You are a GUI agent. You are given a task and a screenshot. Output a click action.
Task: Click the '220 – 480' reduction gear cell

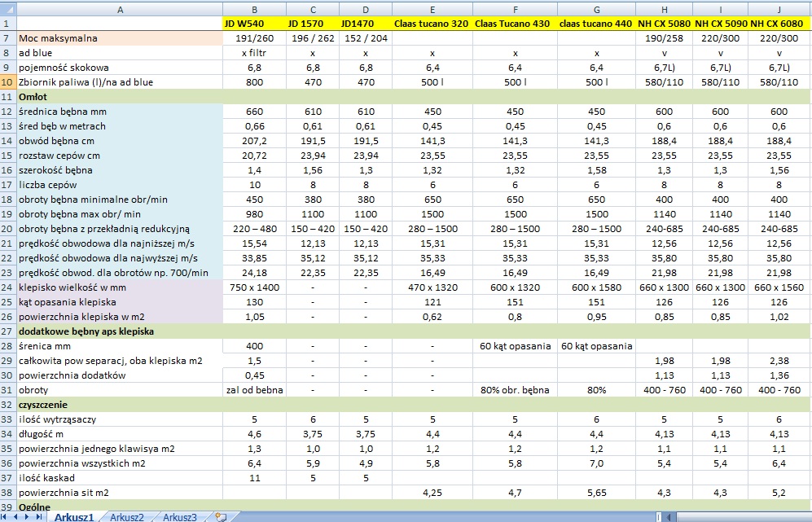click(254, 229)
